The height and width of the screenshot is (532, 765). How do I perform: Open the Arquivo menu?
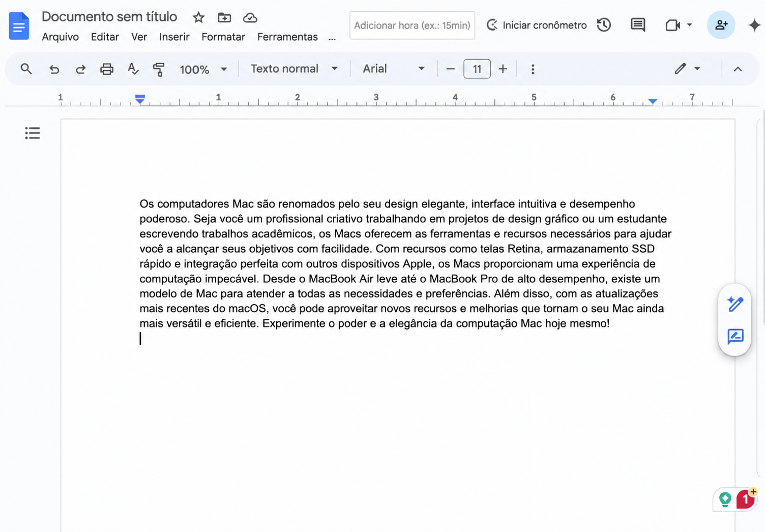click(61, 37)
